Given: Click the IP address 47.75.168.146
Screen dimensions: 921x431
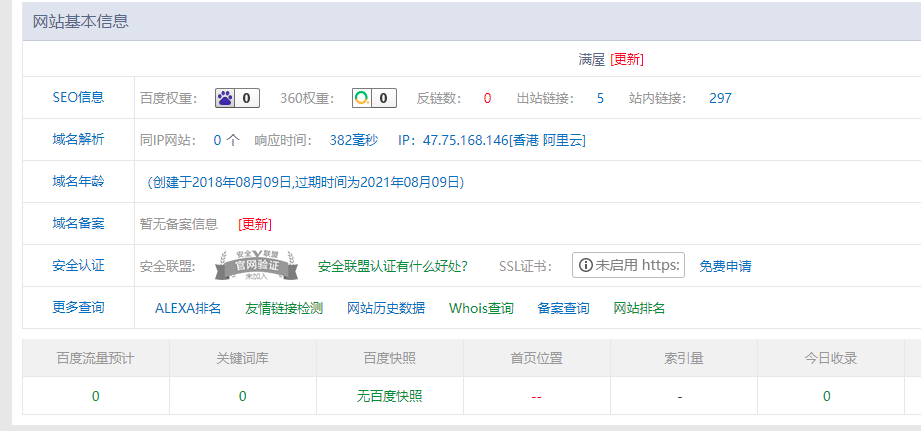Looking at the screenshot, I should (x=465, y=140).
